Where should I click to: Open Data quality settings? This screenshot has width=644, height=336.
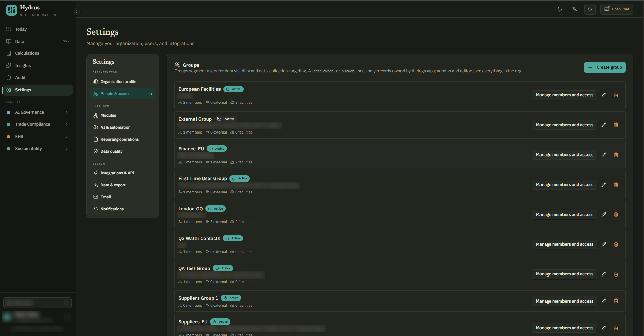point(123,151)
